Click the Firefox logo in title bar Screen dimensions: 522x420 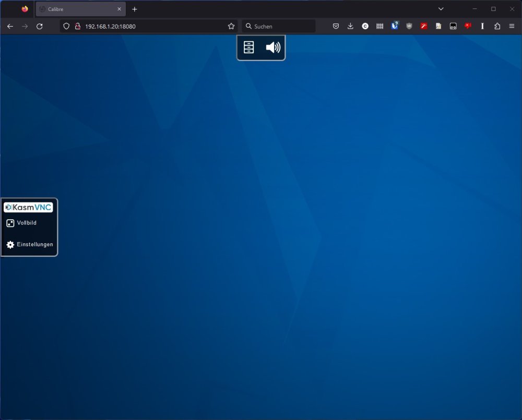(x=25, y=9)
